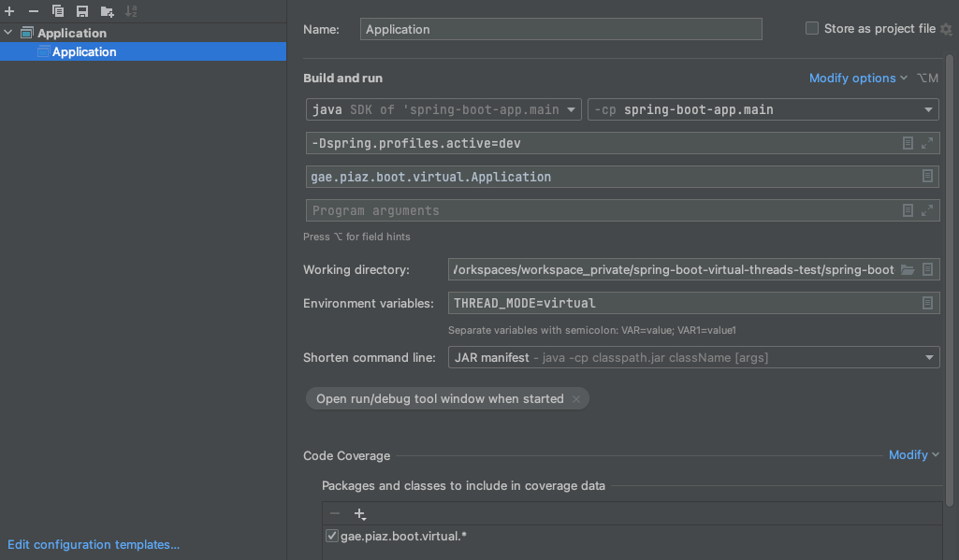Click the sort configurations alphabetically icon
The height and width of the screenshot is (560, 959).
click(x=131, y=11)
